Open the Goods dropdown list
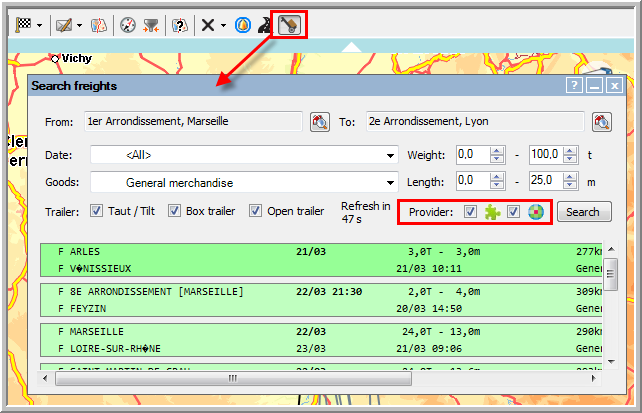642x413 pixels. [390, 183]
